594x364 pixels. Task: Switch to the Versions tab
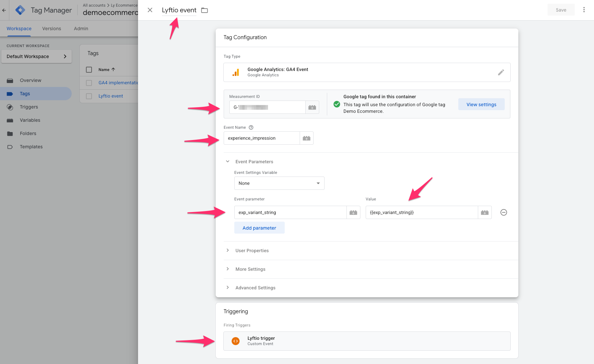(51, 29)
